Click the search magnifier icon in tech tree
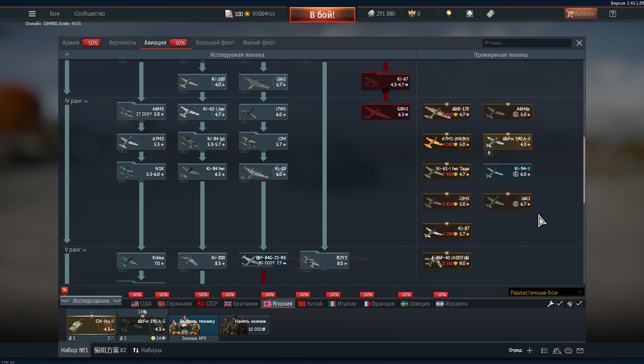Viewport: 644px width, 364px height. (x=486, y=43)
